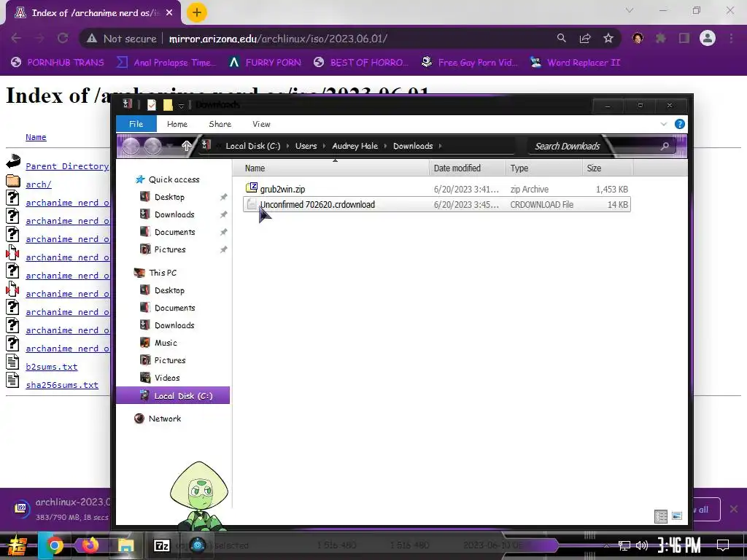This screenshot has width=747, height=560.
Task: Close Chrome downloads bar X
Action: (x=734, y=510)
